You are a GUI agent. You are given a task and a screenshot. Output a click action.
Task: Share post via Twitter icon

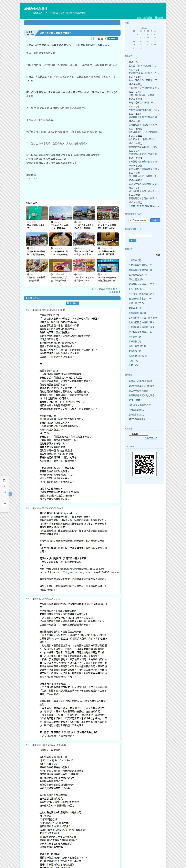105,39
